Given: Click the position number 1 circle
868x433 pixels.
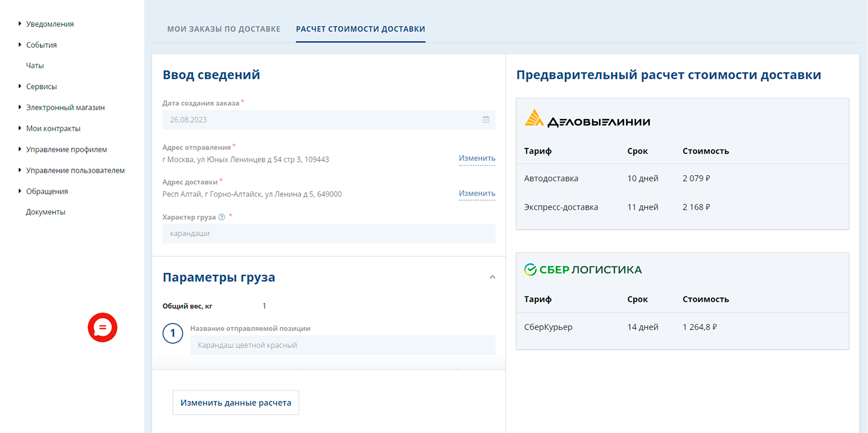Looking at the screenshot, I should click(x=173, y=333).
